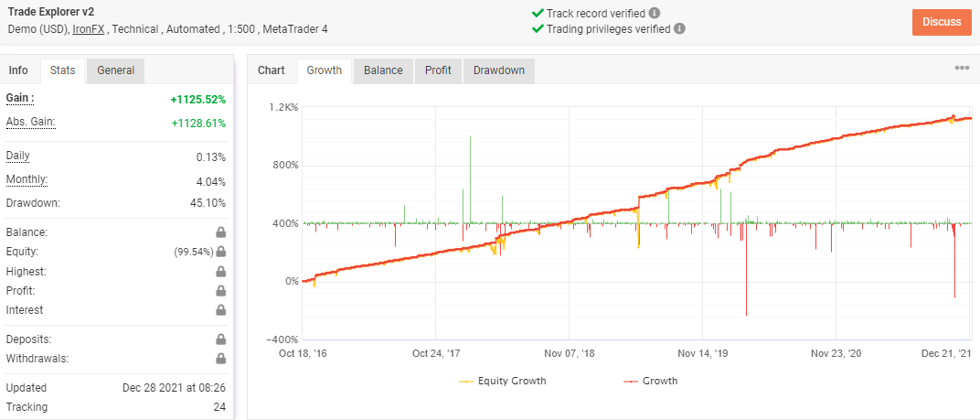The width and height of the screenshot is (980, 420).
Task: Show the Profit chart tab
Action: 438,70
